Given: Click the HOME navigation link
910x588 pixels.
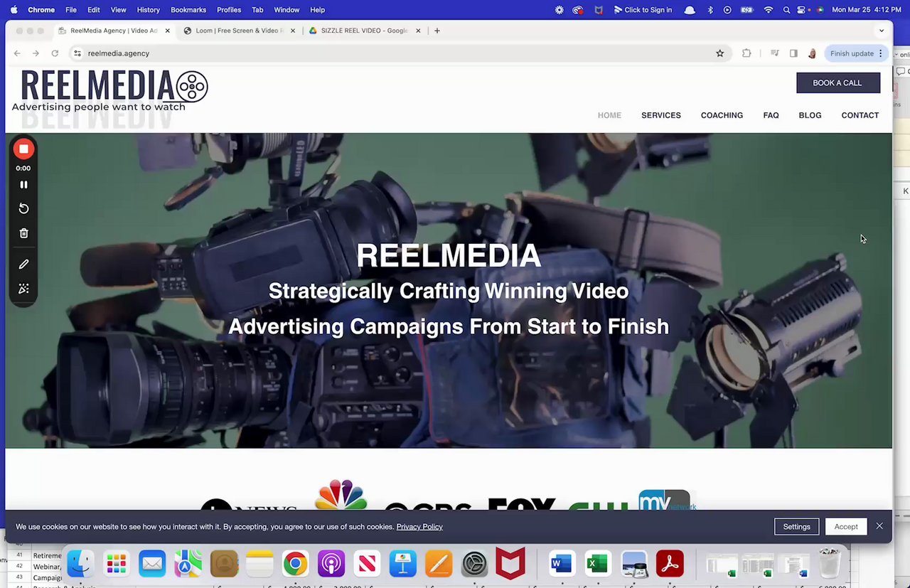Looking at the screenshot, I should click(x=609, y=115).
